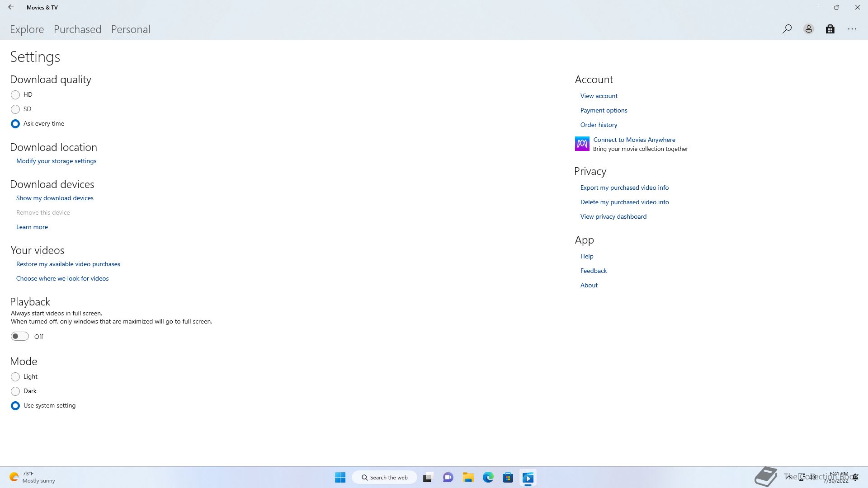Open the store shopping bag icon
The image size is (868, 488).
click(830, 29)
